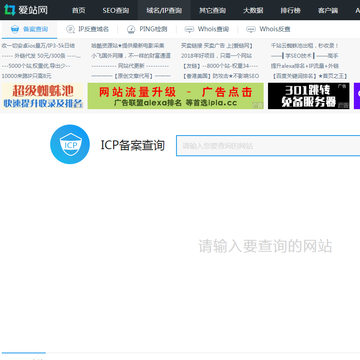
Task: Open the 2018年好项目 link
Action: 216,56
